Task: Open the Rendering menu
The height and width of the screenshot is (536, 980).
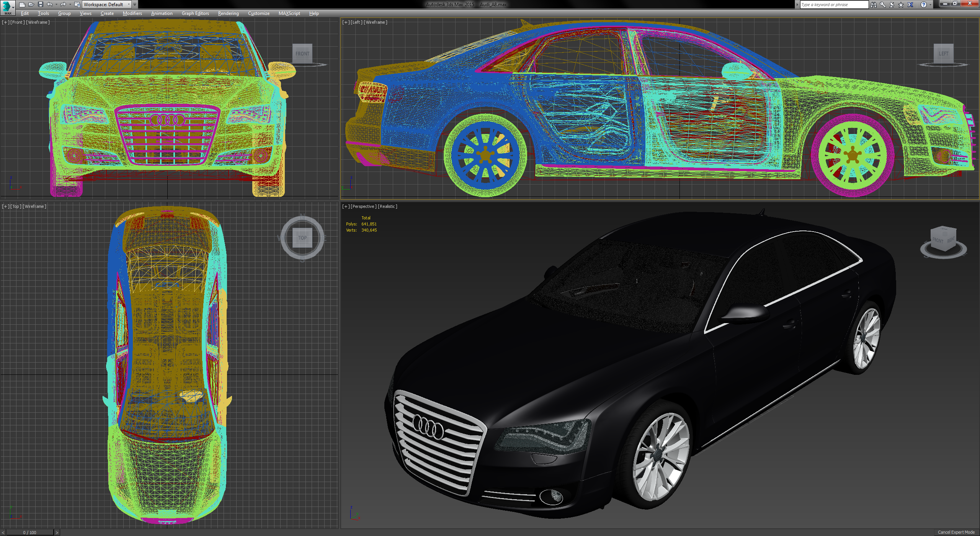Action: 228,13
